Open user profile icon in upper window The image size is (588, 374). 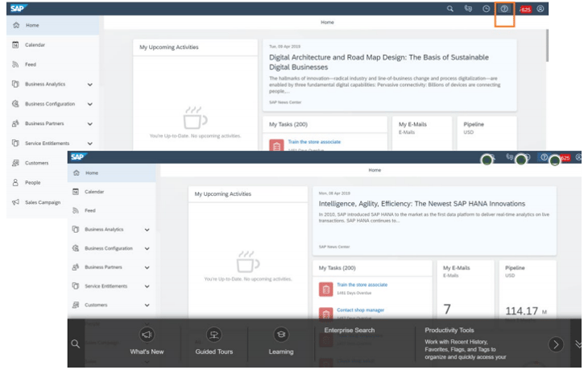pos(540,9)
